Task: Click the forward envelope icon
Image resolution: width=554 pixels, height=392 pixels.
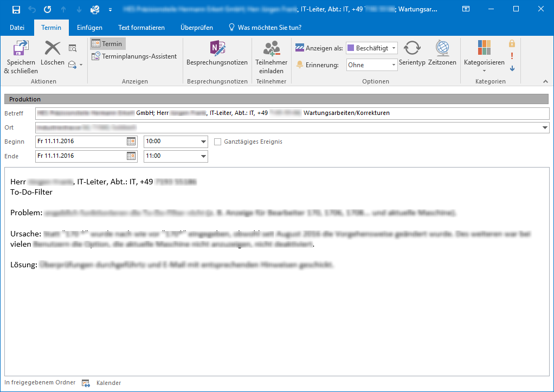Action: (x=72, y=65)
